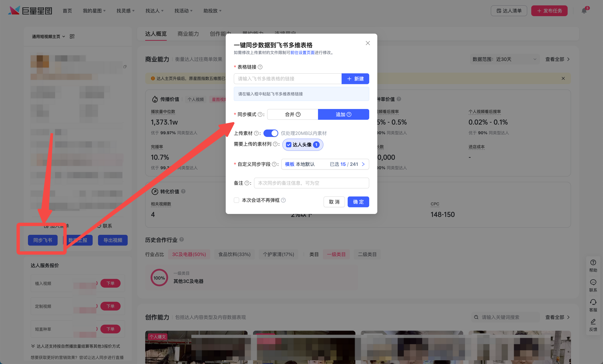
Task: Click help icon next to 自定义同步字段
Action: click(x=274, y=164)
